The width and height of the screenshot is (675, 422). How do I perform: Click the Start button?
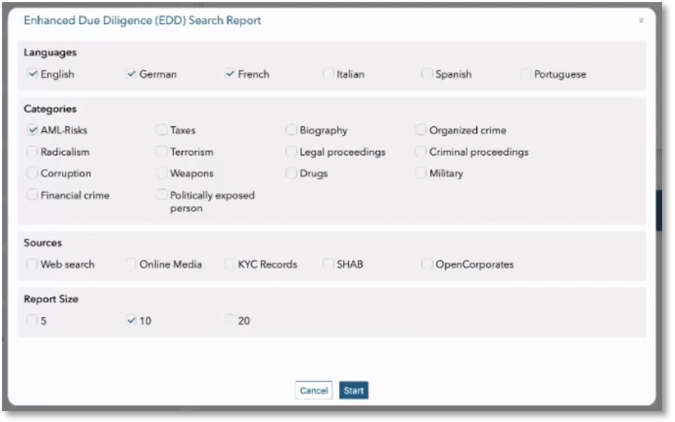[353, 390]
